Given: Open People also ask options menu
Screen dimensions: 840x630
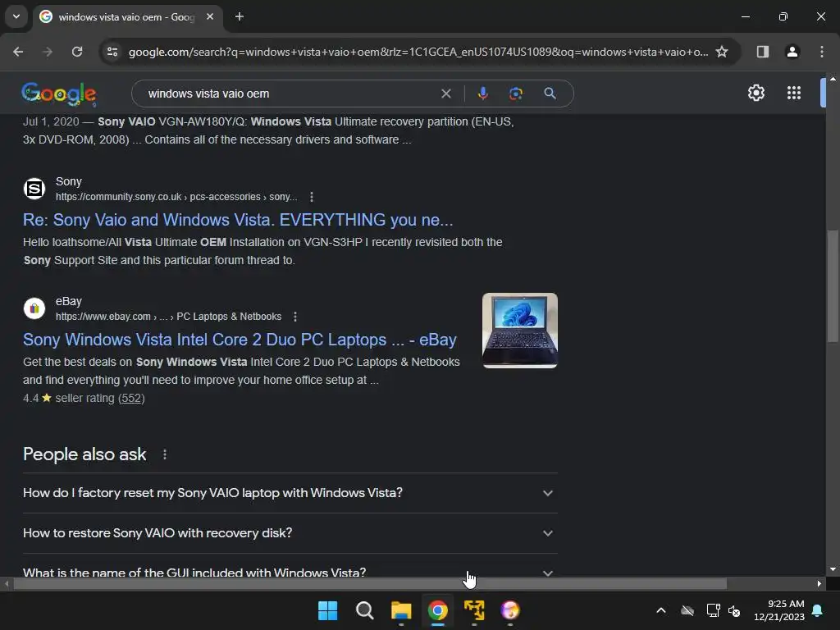Looking at the screenshot, I should coord(164,454).
